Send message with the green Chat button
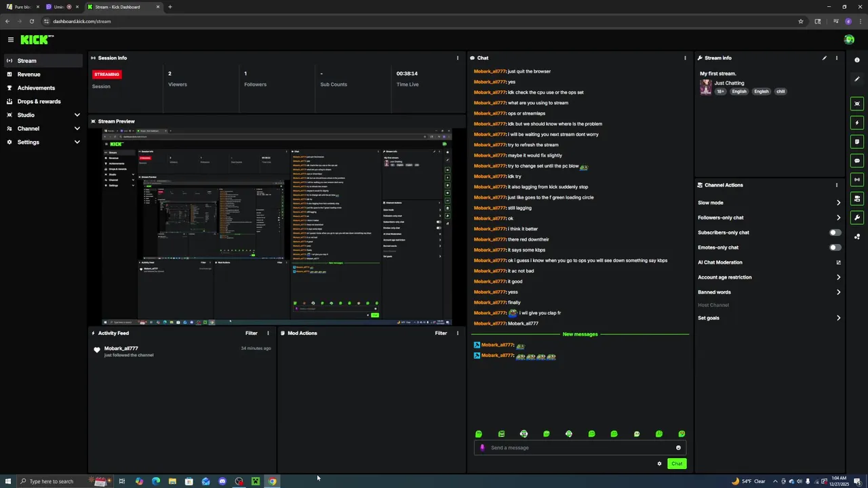Viewport: 868px width, 488px height. tap(677, 464)
